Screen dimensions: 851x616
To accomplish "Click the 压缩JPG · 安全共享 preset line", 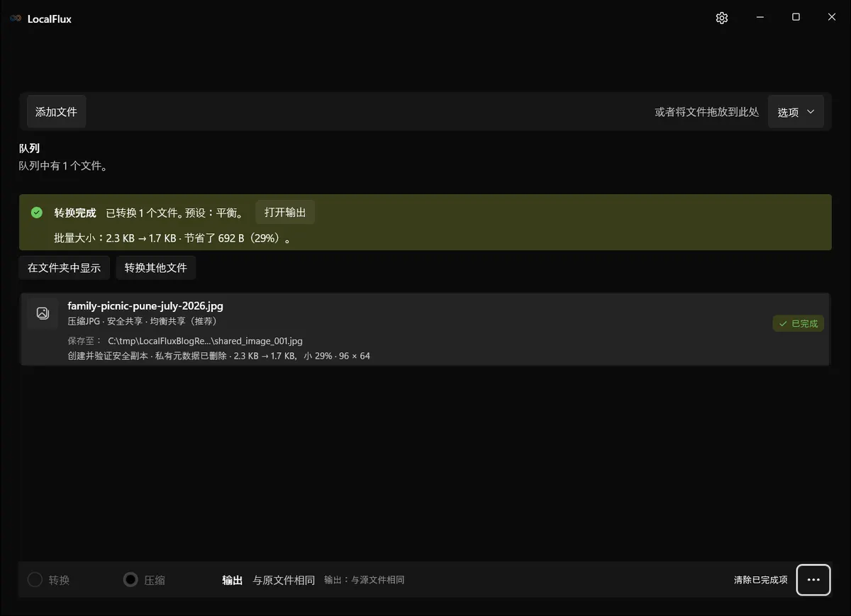I will pos(143,321).
